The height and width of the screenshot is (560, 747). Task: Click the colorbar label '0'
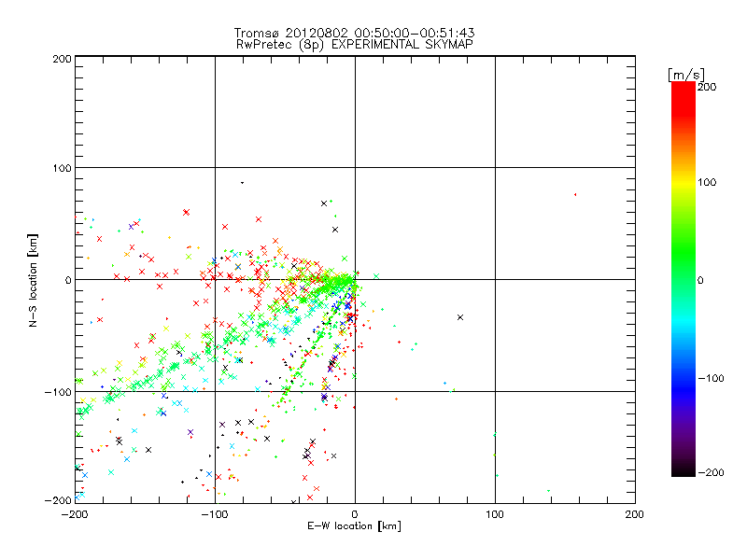tap(700, 280)
